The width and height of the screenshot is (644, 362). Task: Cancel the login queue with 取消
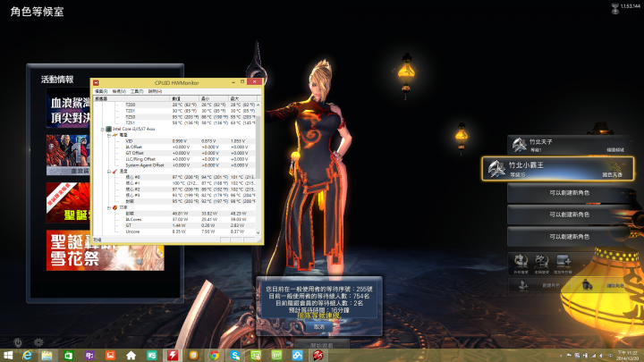[x=319, y=327]
